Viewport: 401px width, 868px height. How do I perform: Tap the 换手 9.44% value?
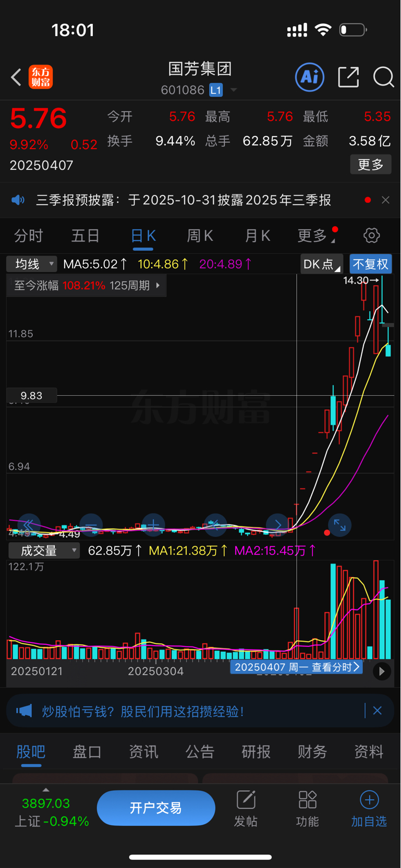click(175, 141)
